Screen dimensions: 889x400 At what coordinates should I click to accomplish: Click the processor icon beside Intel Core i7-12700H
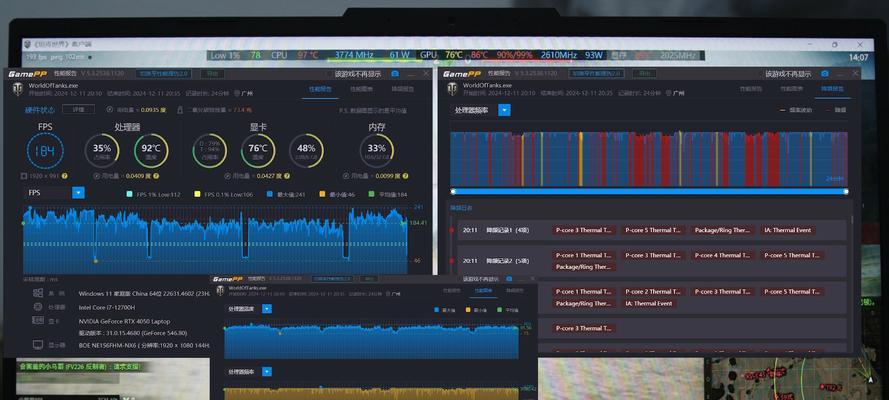point(38,307)
